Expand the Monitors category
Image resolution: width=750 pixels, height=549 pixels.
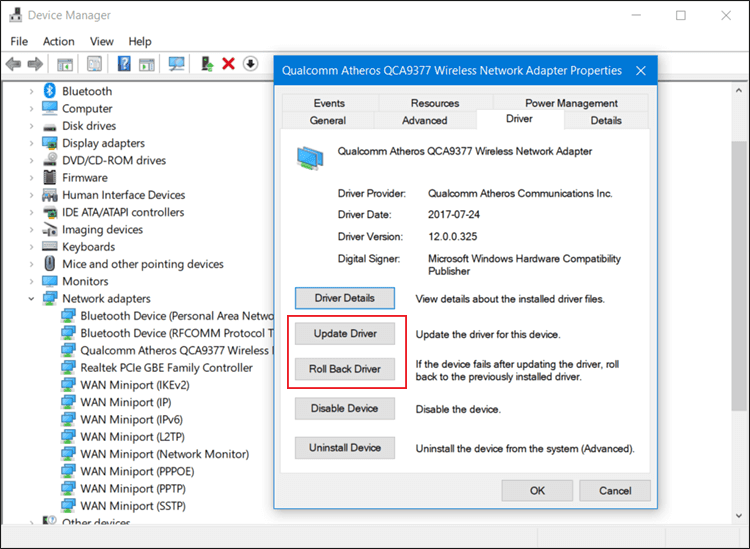pos(31,281)
